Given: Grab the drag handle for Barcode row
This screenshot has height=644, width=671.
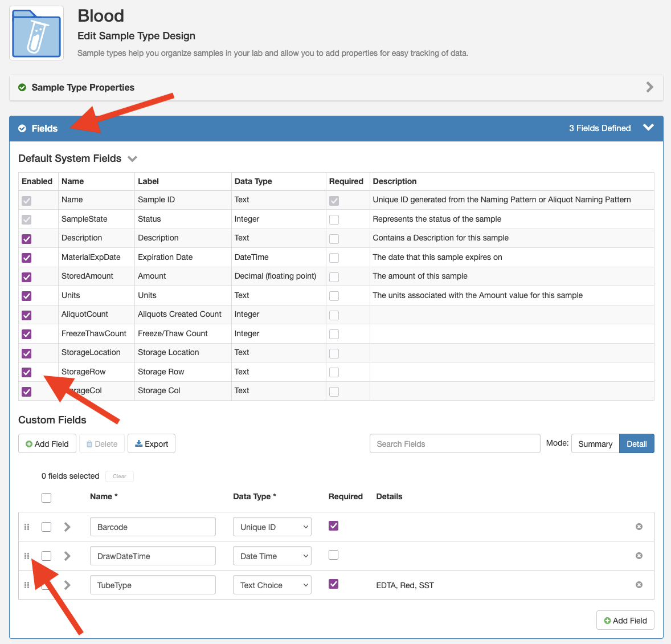Looking at the screenshot, I should click(x=27, y=527).
